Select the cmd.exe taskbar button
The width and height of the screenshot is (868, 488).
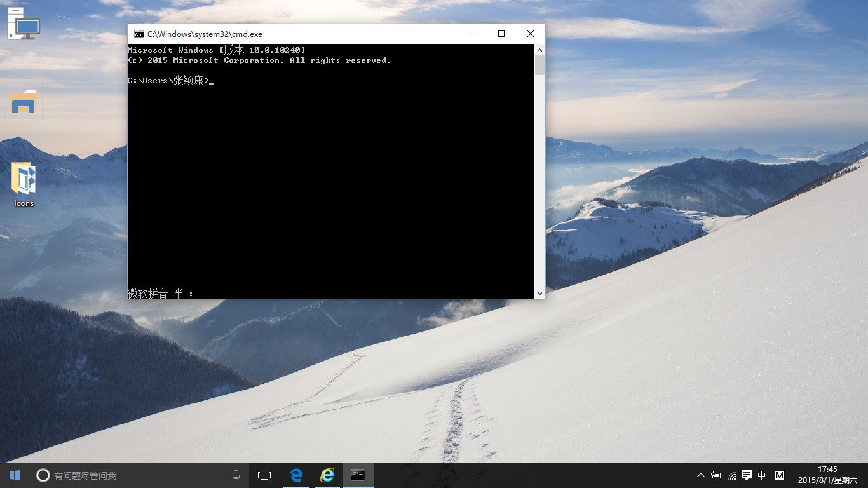coord(358,475)
